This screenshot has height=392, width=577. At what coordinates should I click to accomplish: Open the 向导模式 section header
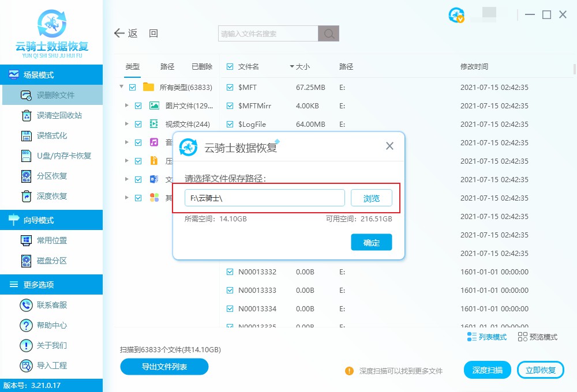click(x=51, y=220)
